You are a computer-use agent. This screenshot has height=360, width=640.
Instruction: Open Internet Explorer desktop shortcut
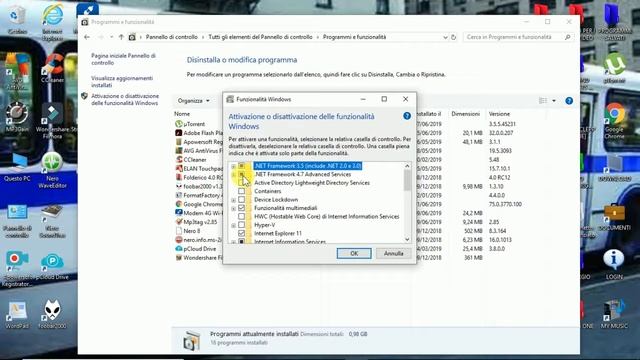[52, 21]
